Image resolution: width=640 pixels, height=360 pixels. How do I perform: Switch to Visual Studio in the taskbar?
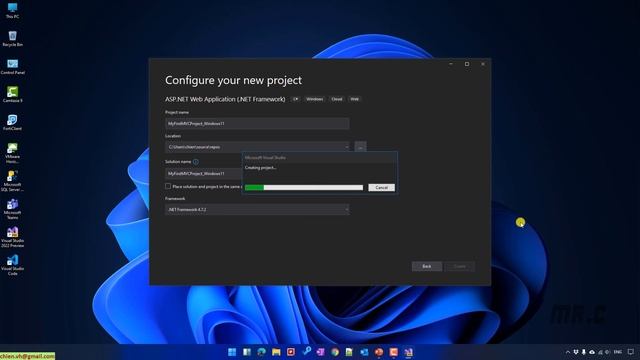tap(408, 352)
